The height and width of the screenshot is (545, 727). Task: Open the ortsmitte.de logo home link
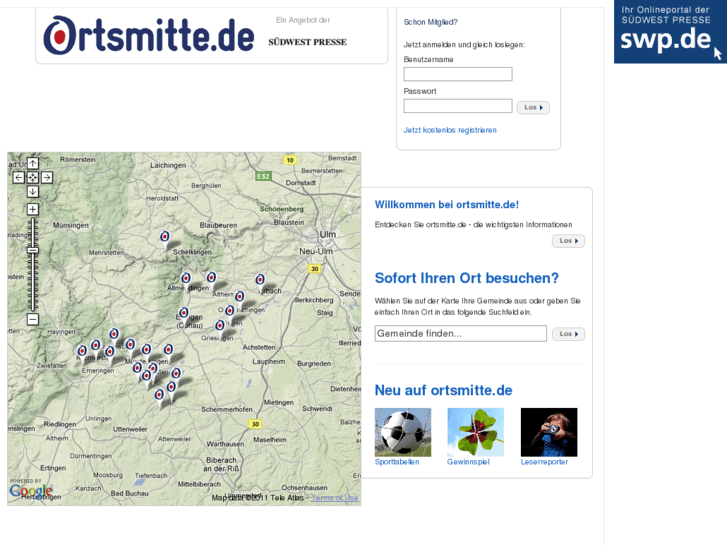(149, 36)
